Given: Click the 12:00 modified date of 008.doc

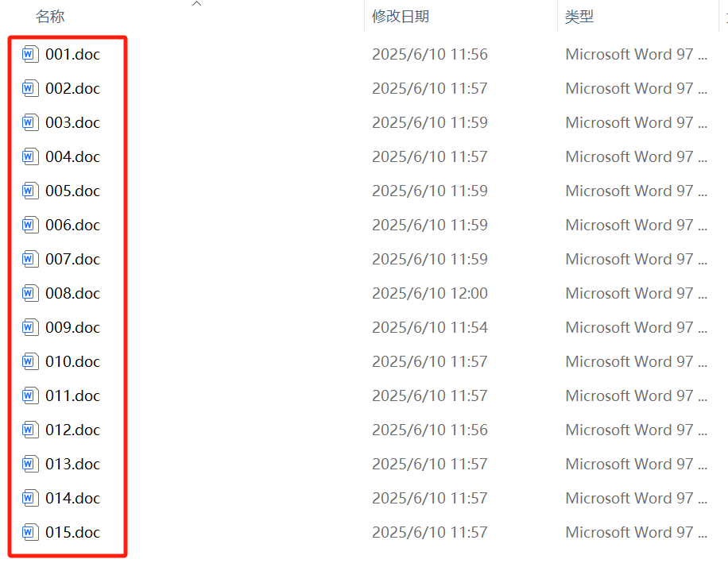Looking at the screenshot, I should (x=430, y=293).
